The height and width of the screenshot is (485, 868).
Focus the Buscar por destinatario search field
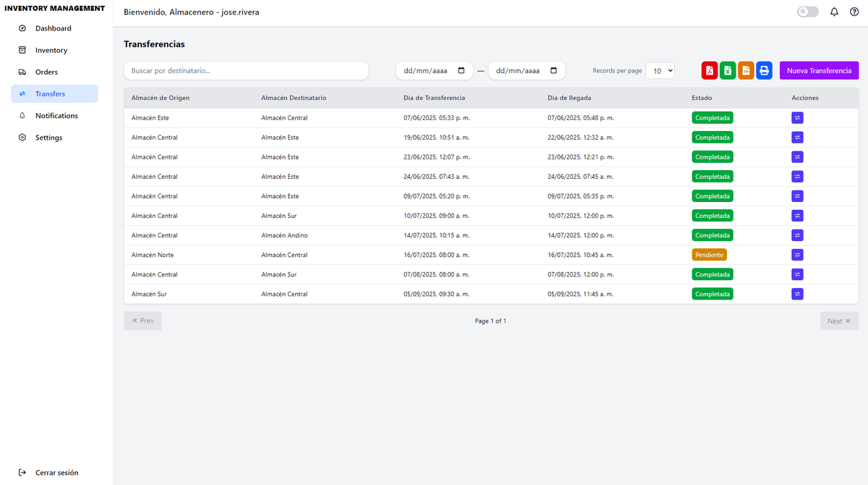click(x=246, y=70)
